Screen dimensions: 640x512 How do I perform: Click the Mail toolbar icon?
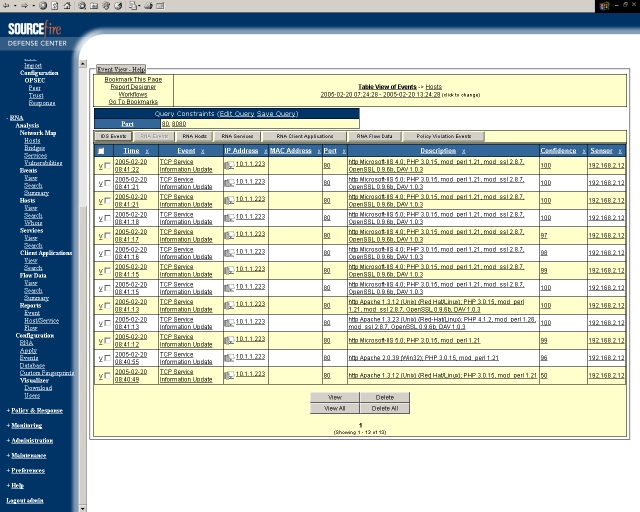[x=133, y=6]
